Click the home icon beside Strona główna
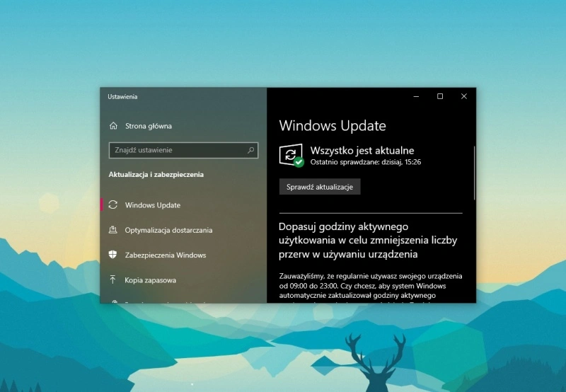This screenshot has width=566, height=392. pyautogui.click(x=113, y=126)
